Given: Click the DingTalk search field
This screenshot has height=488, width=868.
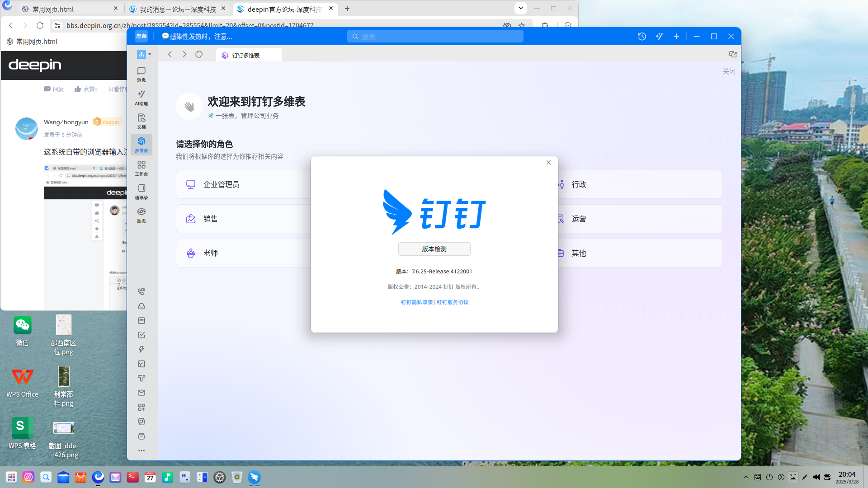Looking at the screenshot, I should (x=435, y=36).
